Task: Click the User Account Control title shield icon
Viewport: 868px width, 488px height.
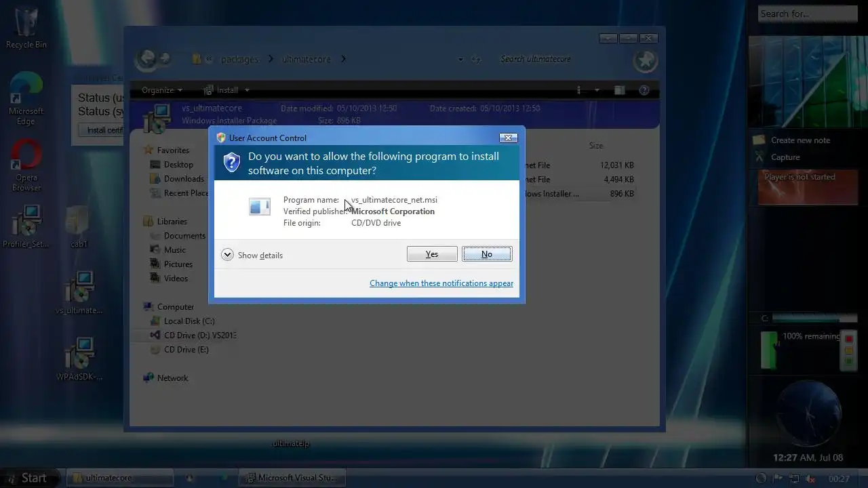Action: click(x=221, y=138)
